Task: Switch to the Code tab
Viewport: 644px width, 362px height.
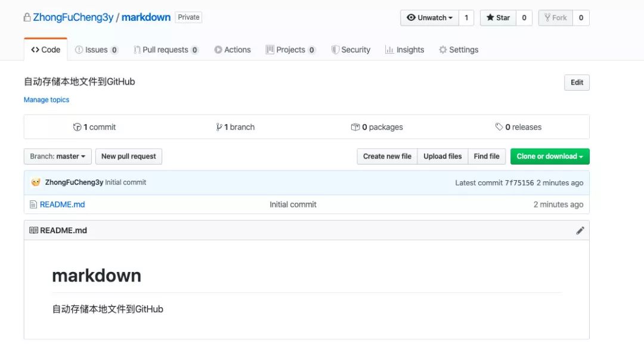Action: (45, 49)
